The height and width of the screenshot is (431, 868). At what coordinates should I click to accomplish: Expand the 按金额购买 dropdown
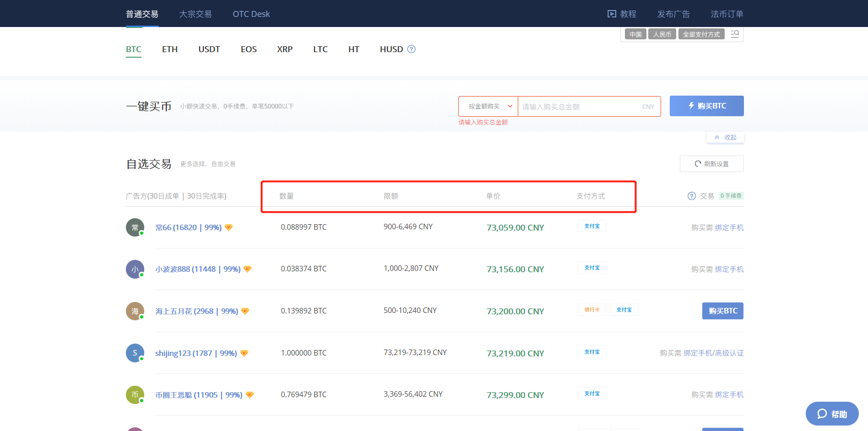pyautogui.click(x=488, y=107)
